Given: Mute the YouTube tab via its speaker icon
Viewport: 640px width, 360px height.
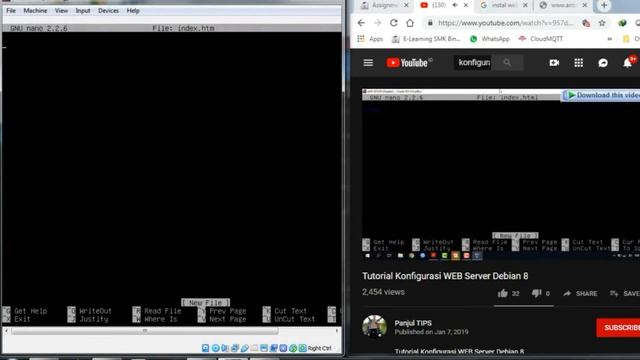Looking at the screenshot, I should click(x=455, y=5).
